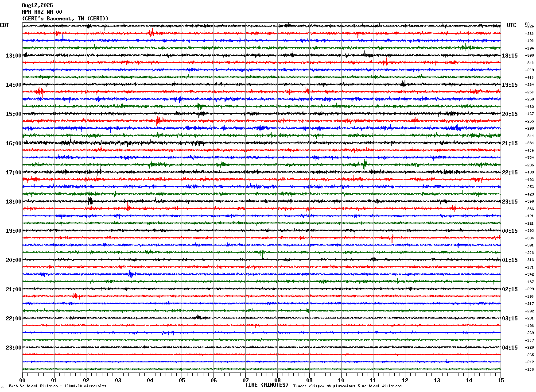The height and width of the screenshot is (392, 536).
Task: Click the DC offset value -208
Action: click(529, 369)
